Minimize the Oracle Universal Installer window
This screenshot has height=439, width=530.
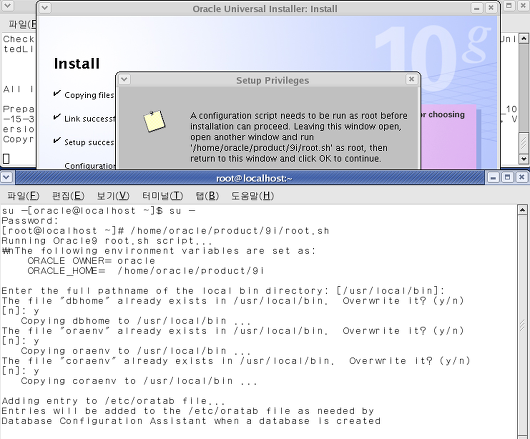477,8
